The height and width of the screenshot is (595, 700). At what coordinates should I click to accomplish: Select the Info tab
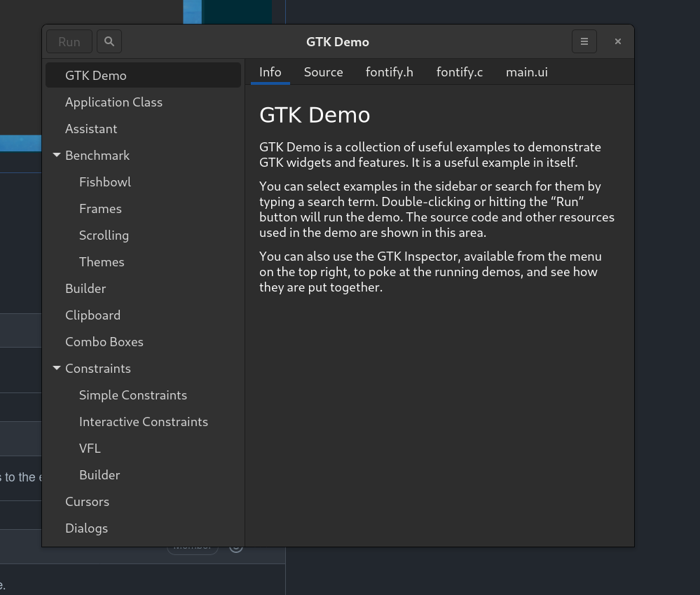click(x=270, y=71)
